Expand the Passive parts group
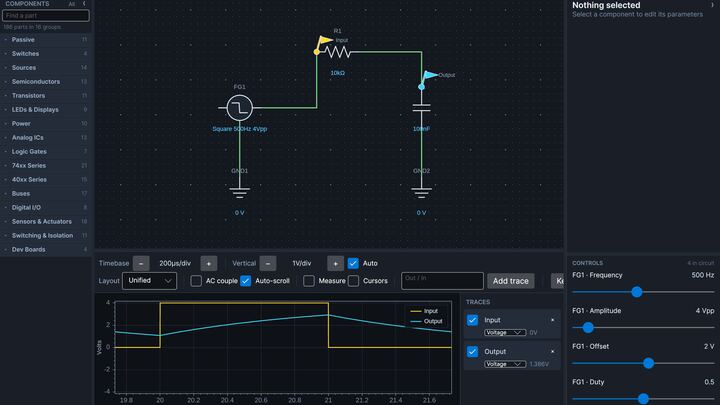 tap(46, 40)
